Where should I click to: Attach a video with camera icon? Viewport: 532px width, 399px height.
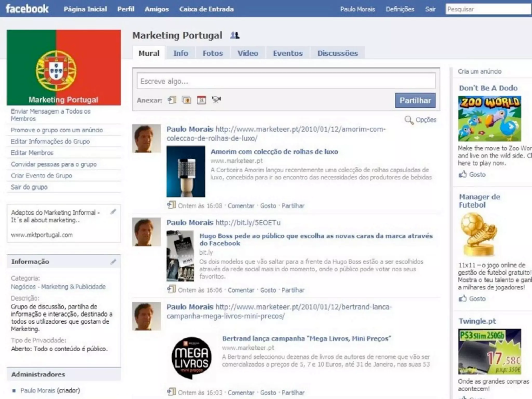point(216,100)
